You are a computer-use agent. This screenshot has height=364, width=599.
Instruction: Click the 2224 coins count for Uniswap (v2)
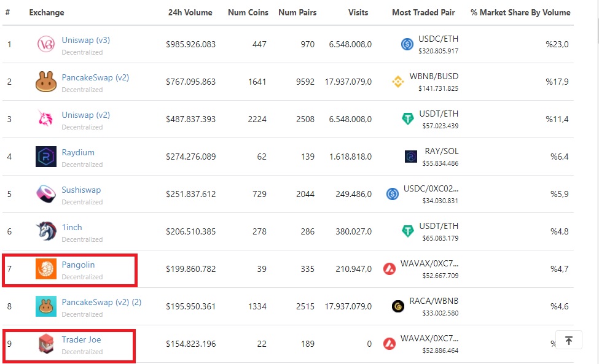(x=257, y=119)
